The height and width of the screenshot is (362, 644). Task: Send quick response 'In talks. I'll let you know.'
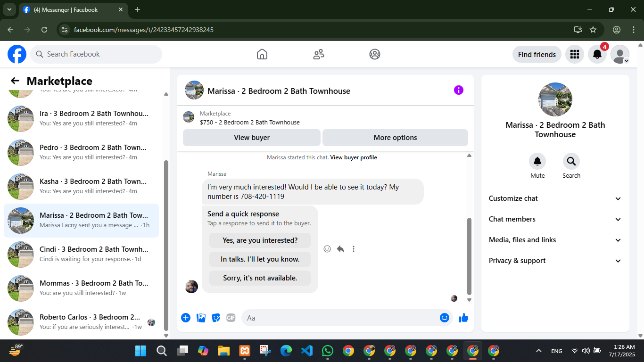point(260,259)
